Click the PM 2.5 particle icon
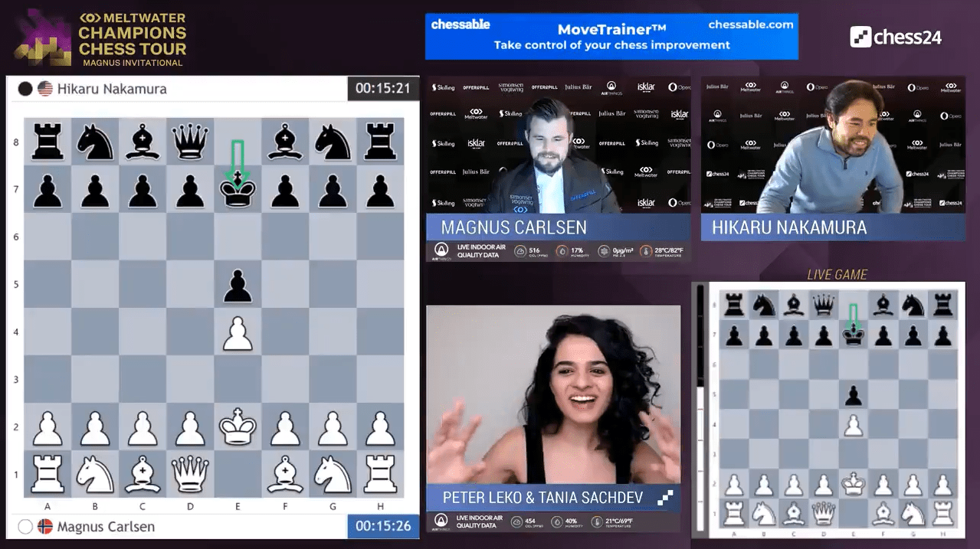980x549 pixels. [x=603, y=250]
